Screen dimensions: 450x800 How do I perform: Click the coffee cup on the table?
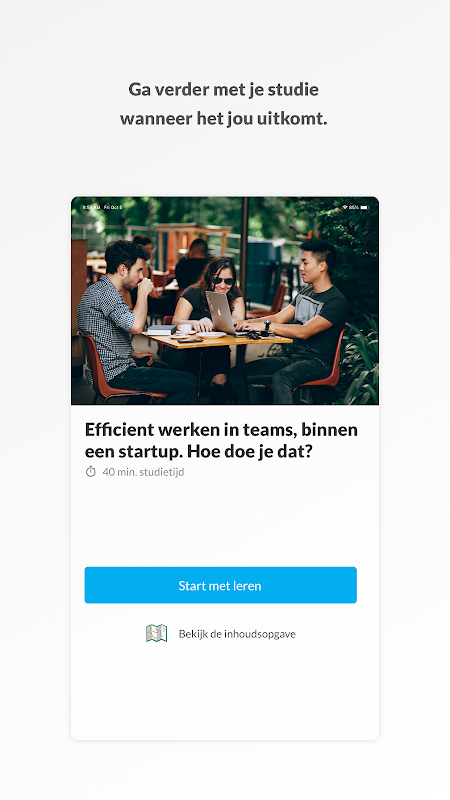pos(185,329)
